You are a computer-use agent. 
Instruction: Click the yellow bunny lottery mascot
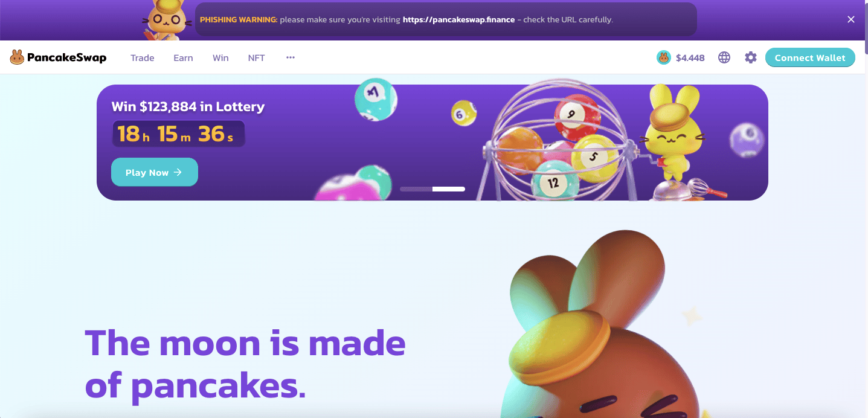(672, 133)
